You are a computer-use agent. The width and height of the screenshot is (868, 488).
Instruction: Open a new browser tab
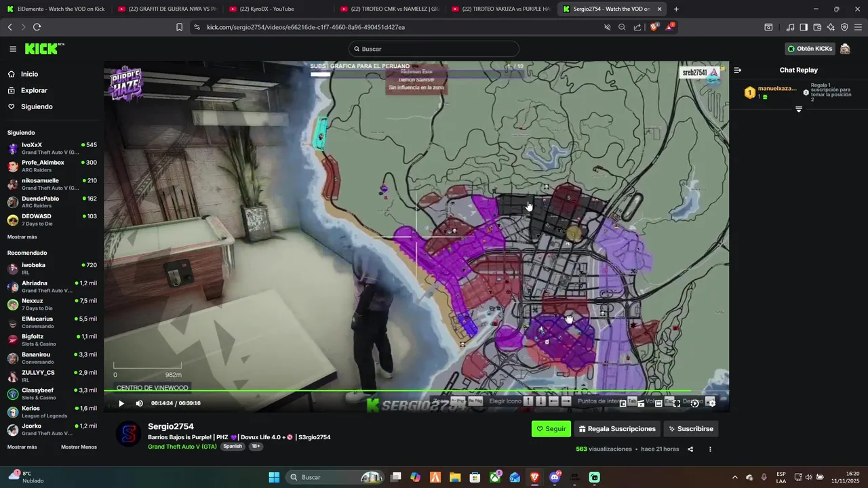pos(676,9)
